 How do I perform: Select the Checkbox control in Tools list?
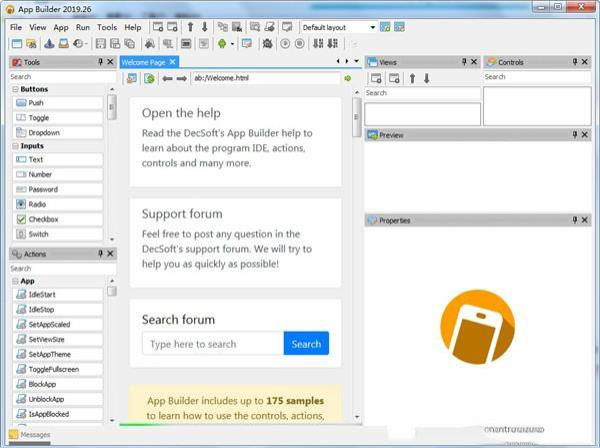(x=43, y=219)
